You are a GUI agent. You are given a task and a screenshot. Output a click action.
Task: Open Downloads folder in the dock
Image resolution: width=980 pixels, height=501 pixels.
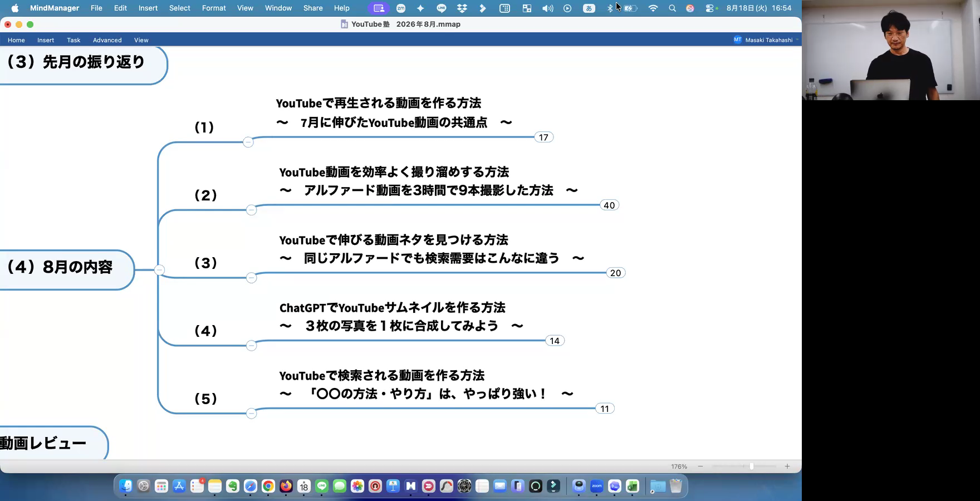click(658, 486)
